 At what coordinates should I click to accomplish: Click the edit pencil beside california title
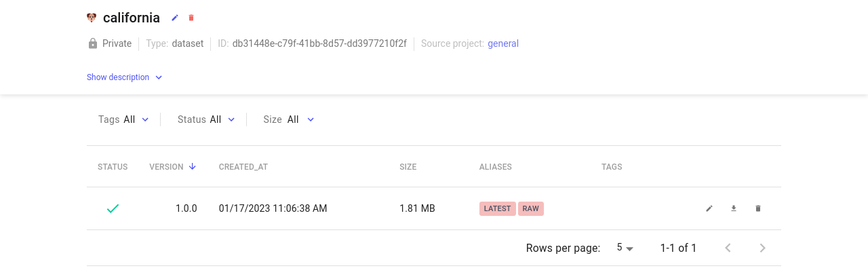click(175, 18)
